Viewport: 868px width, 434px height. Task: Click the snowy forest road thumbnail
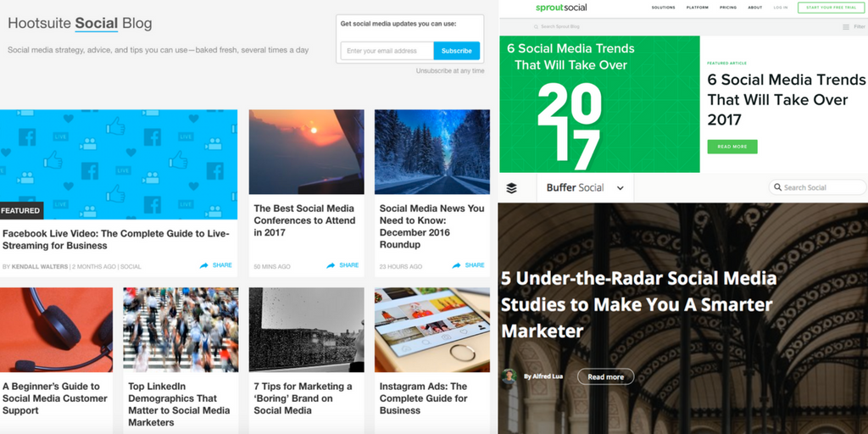pyautogui.click(x=431, y=152)
